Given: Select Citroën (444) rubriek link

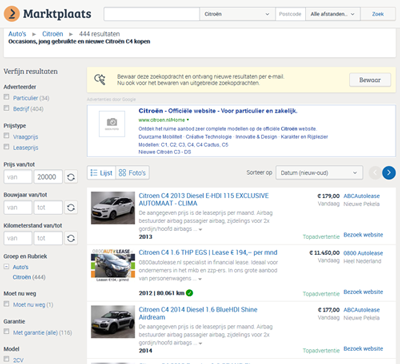Looking at the screenshot, I should click(x=29, y=277).
